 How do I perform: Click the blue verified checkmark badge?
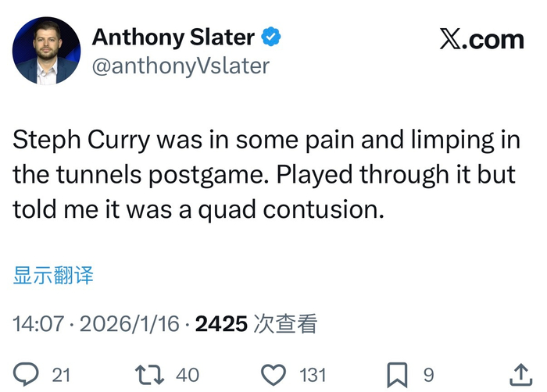click(271, 37)
